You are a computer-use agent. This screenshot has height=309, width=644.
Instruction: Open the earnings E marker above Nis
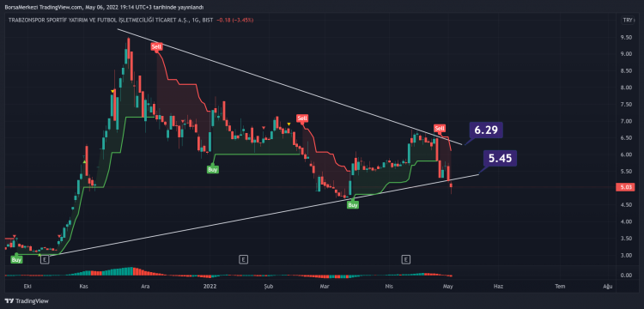(406, 259)
